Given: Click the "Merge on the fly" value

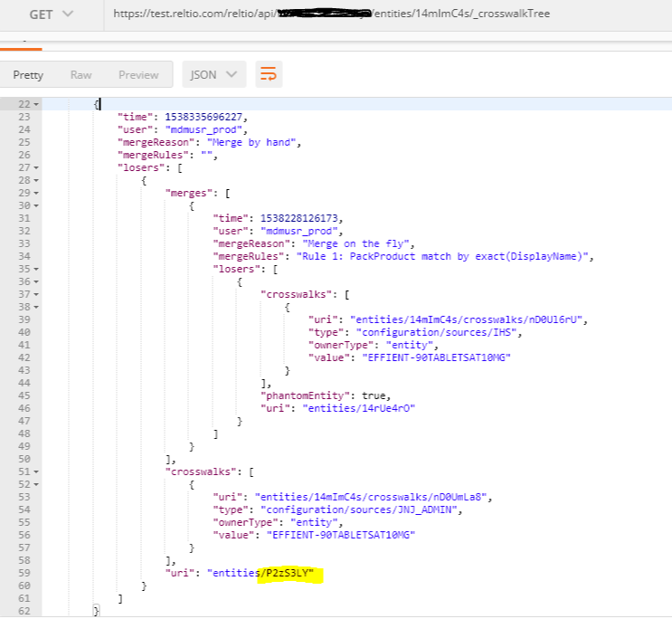Looking at the screenshot, I should coord(355,243).
